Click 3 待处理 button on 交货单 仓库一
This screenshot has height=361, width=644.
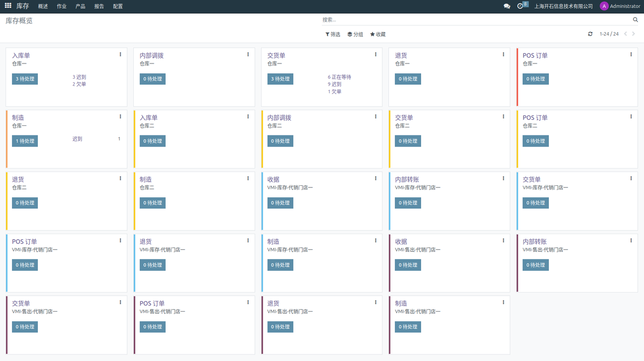280,79
